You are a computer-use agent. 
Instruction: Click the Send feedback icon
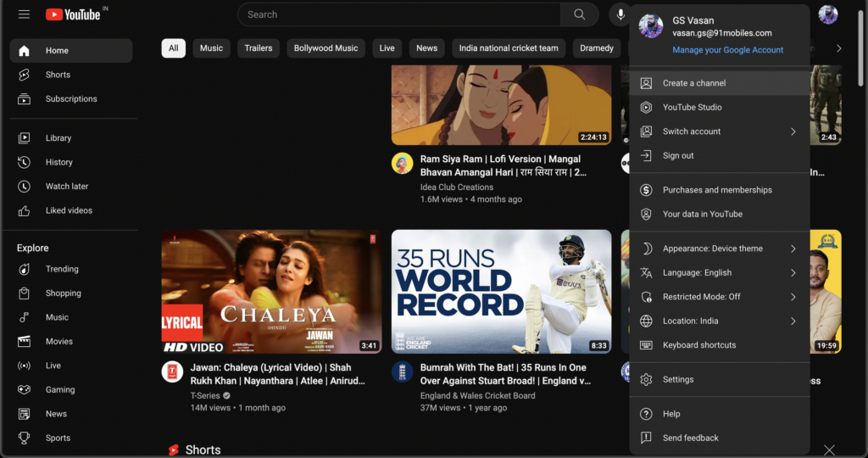click(646, 438)
